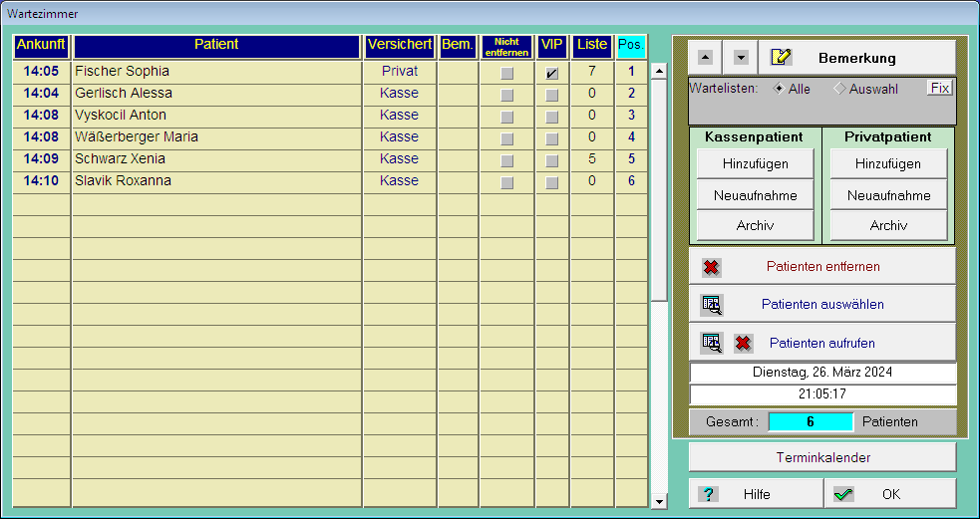Screen dimensions: 980x519
Task: Click list icon beside Patienten aufrufen
Action: pos(711,343)
